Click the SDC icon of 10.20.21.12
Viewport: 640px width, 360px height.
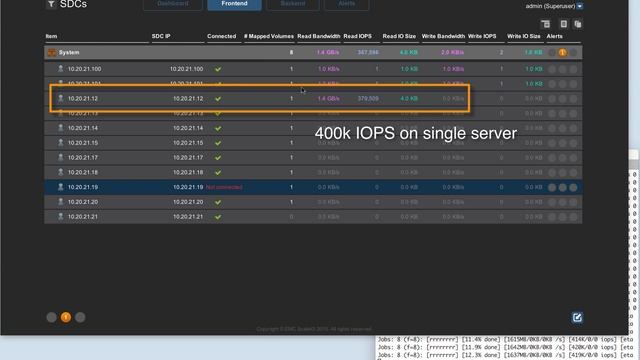click(x=60, y=98)
